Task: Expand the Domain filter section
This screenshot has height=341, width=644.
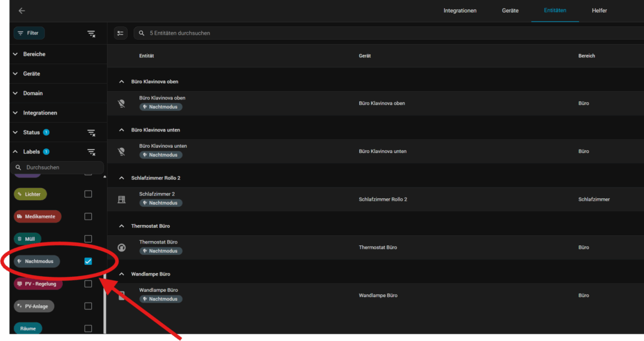Action: click(16, 93)
